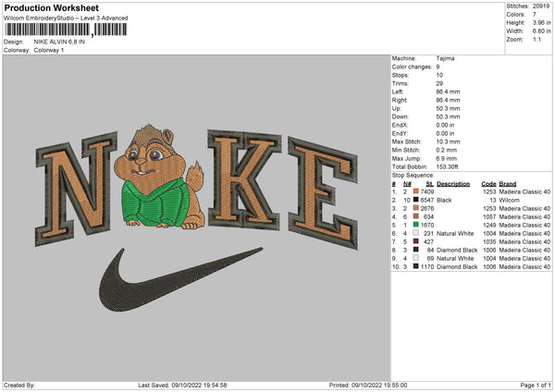Image resolution: width=555 pixels, height=392 pixels.
Task: Select the Width value 6.80 in
Action: (541, 31)
